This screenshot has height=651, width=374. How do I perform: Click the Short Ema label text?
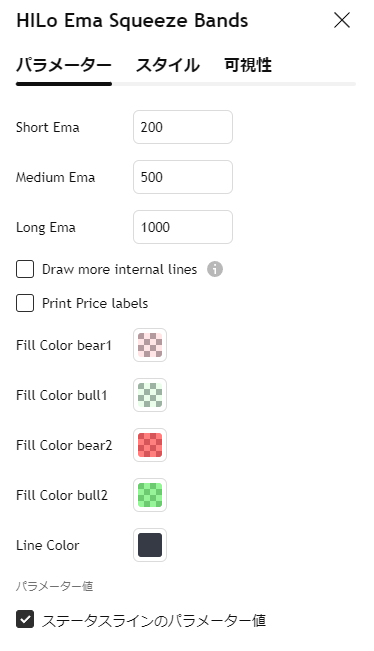[x=48, y=127]
